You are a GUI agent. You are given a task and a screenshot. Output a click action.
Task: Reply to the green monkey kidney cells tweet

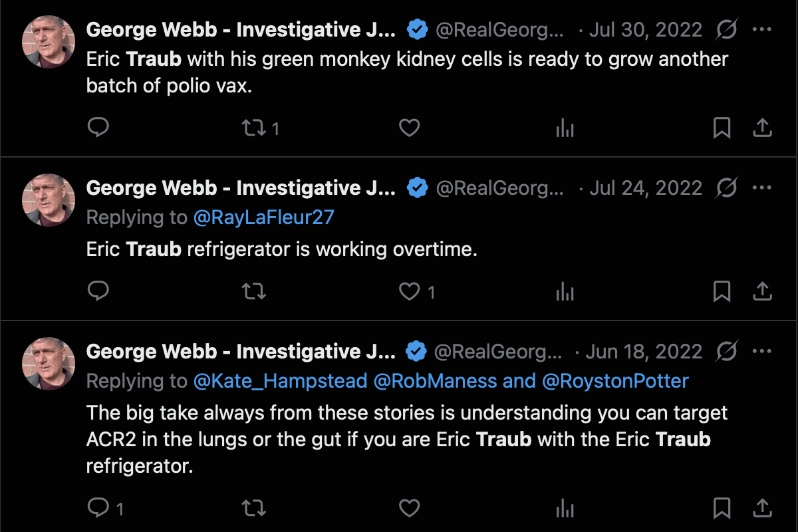pyautogui.click(x=98, y=128)
